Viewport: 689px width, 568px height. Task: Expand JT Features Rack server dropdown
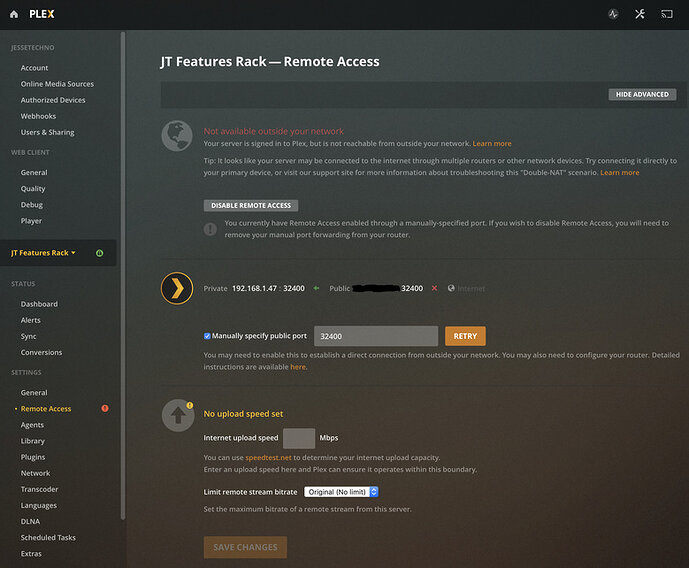click(43, 253)
